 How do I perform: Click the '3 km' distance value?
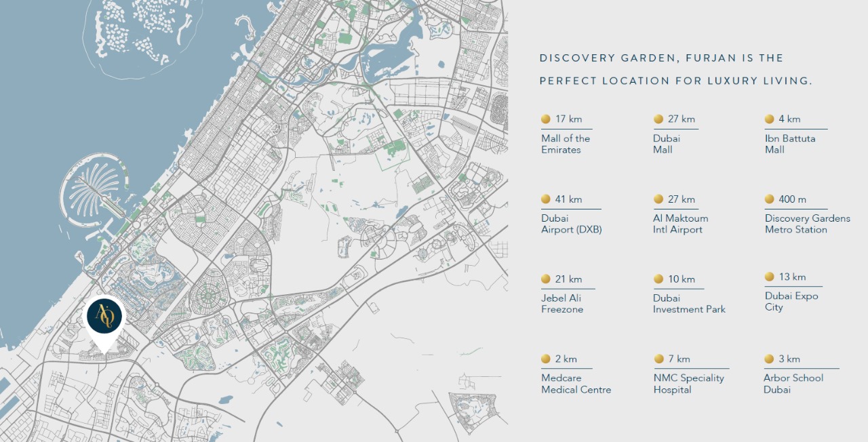pyautogui.click(x=789, y=359)
